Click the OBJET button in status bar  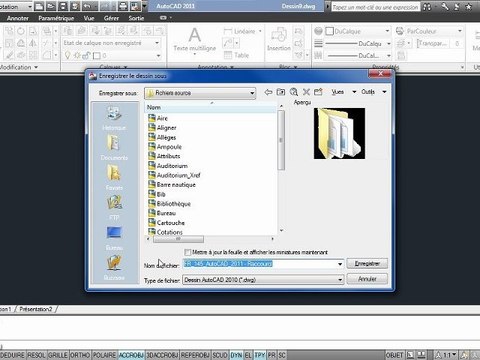[395, 355]
